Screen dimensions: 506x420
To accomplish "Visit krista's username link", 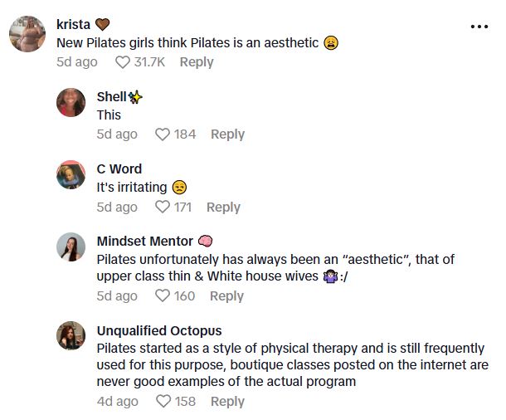I will click(x=73, y=24).
